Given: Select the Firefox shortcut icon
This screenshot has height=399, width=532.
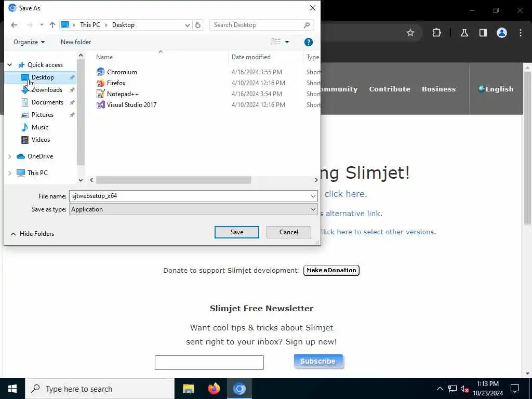Looking at the screenshot, I should pyautogui.click(x=100, y=83).
